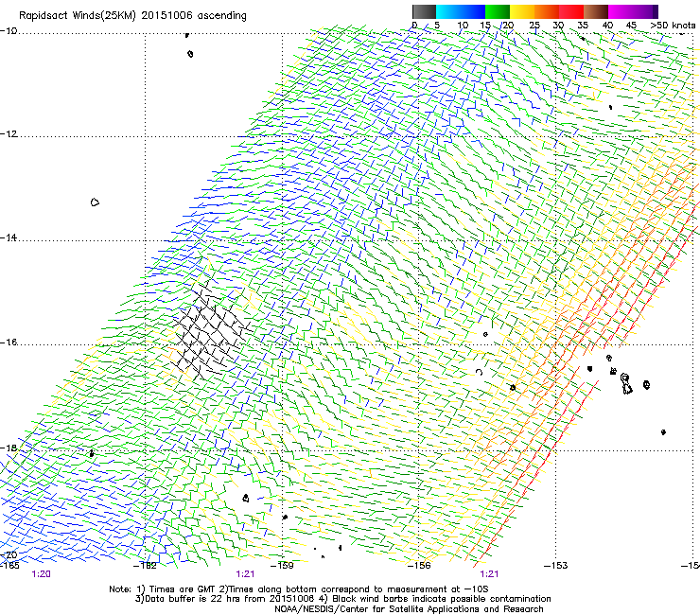Click the title "Rapidsact Winds(25KM) 20151006 ascending"

132,16
